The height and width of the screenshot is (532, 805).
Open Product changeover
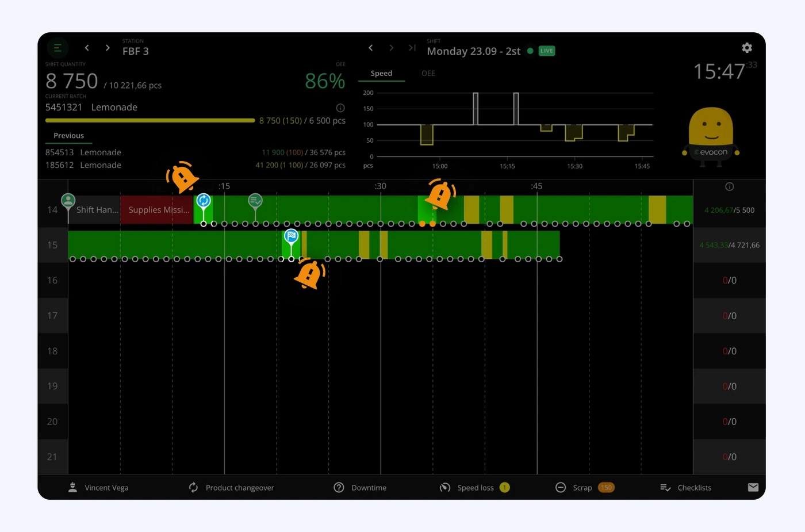click(232, 488)
